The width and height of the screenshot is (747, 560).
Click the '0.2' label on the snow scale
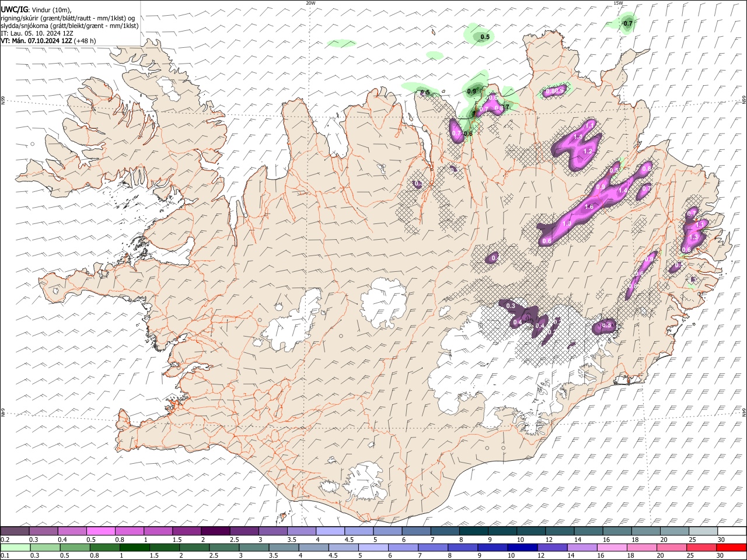[5, 539]
